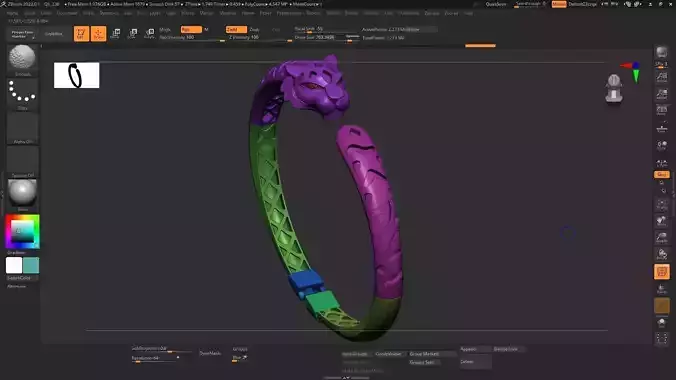Adjust the Z Intensity slider
The width and height of the screenshot is (676, 380).
pyautogui.click(x=261, y=38)
